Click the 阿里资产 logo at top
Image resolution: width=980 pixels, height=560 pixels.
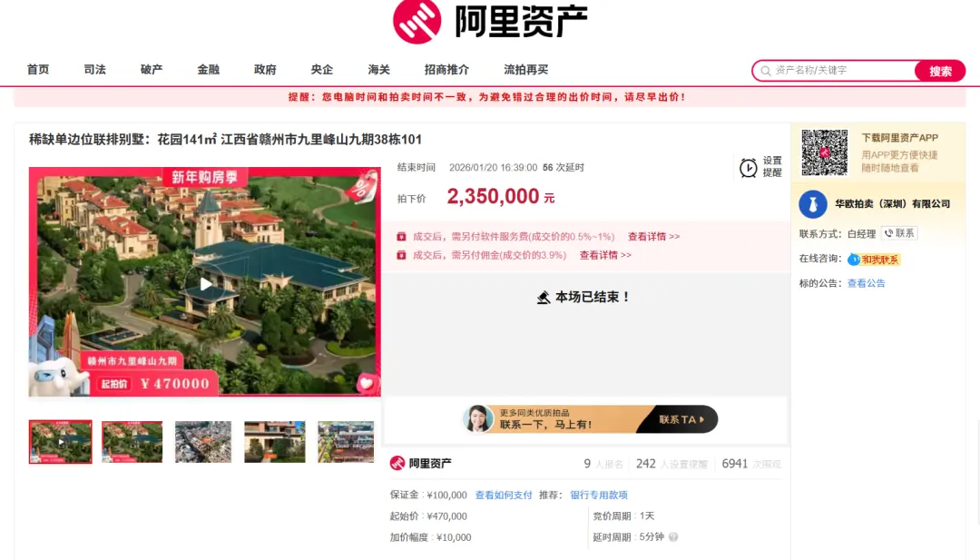(x=490, y=21)
